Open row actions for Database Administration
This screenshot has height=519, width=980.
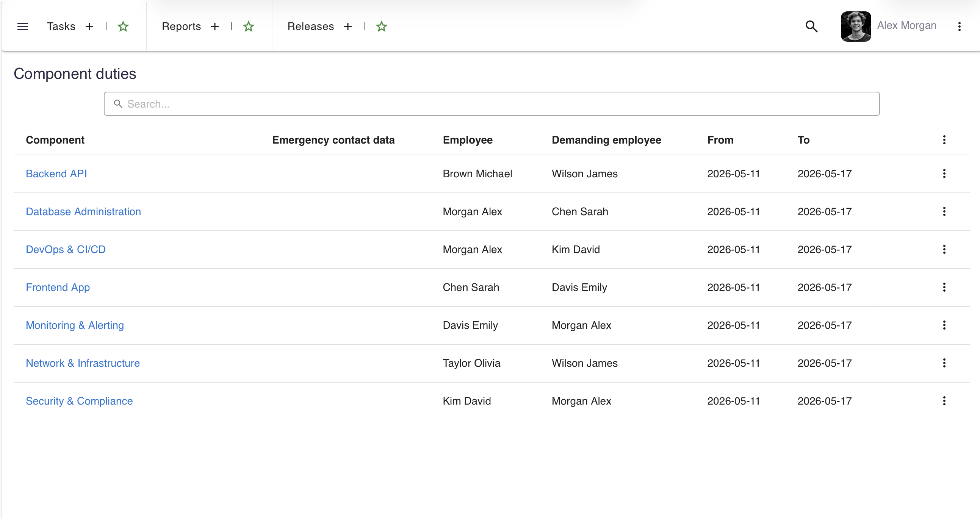pyautogui.click(x=944, y=211)
